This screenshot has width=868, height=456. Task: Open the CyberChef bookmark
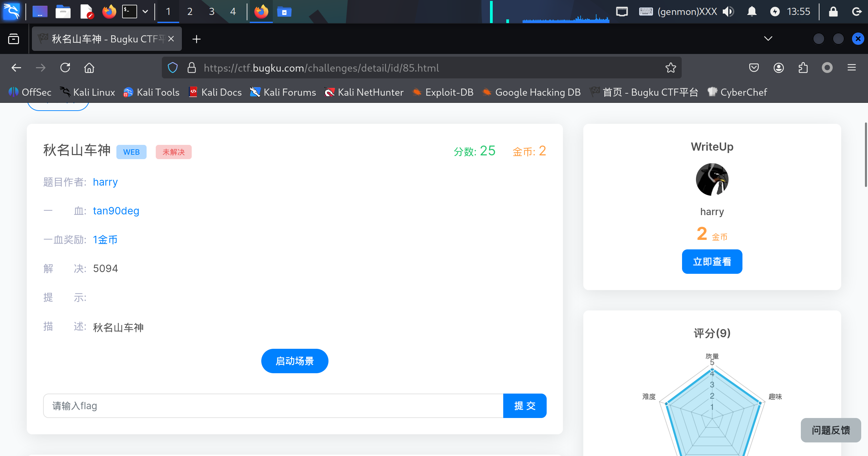click(737, 92)
